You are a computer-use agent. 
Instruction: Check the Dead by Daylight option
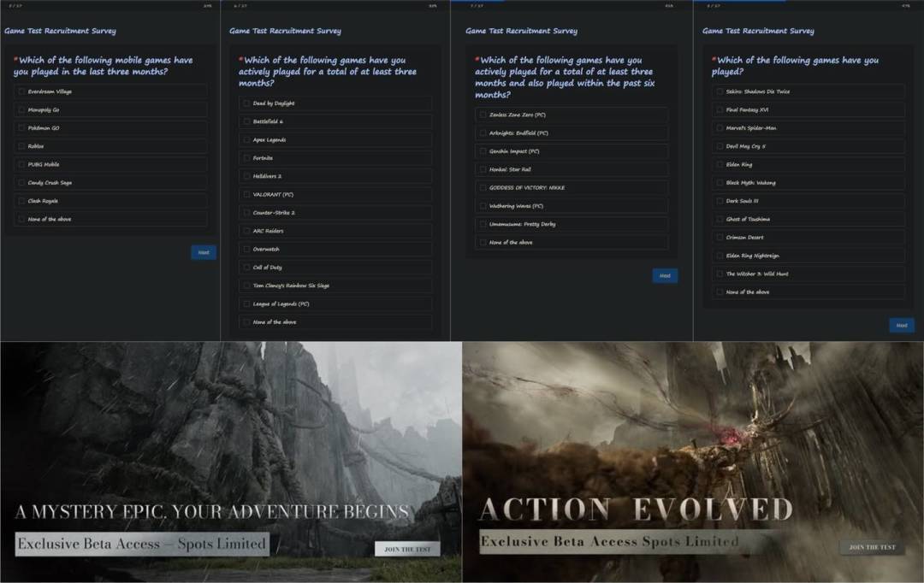pos(335,103)
